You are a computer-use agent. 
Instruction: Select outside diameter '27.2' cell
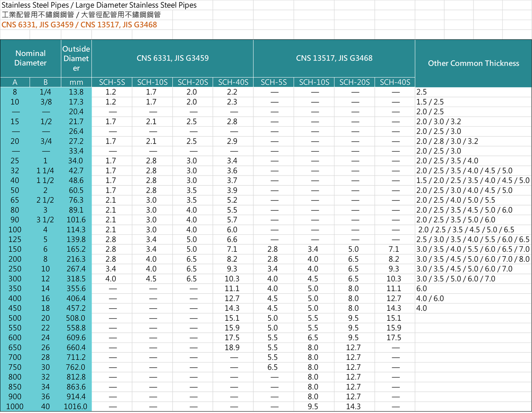click(76, 141)
